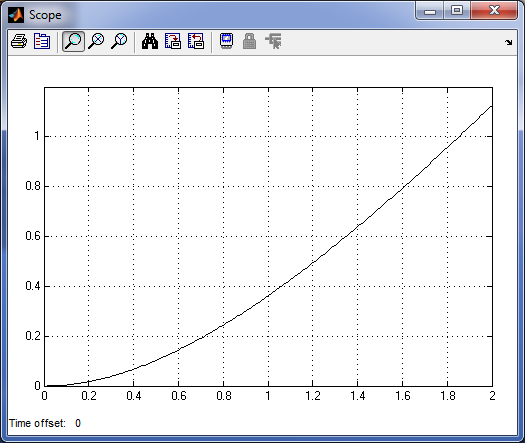The image size is (525, 443).
Task: Click the Print icon in Scope toolbar
Action: 19,42
